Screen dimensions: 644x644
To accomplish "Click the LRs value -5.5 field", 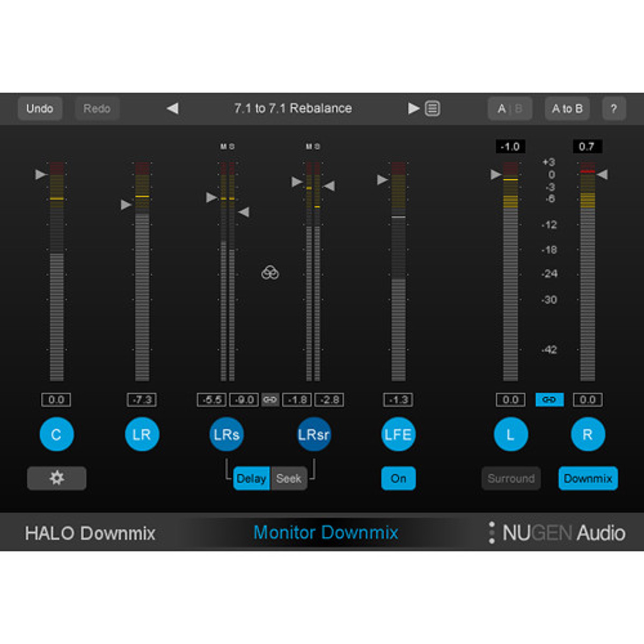I will [212, 400].
